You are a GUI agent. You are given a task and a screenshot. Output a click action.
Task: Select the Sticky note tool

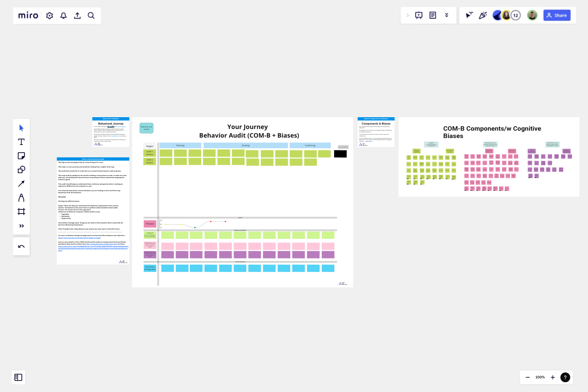pyautogui.click(x=21, y=156)
